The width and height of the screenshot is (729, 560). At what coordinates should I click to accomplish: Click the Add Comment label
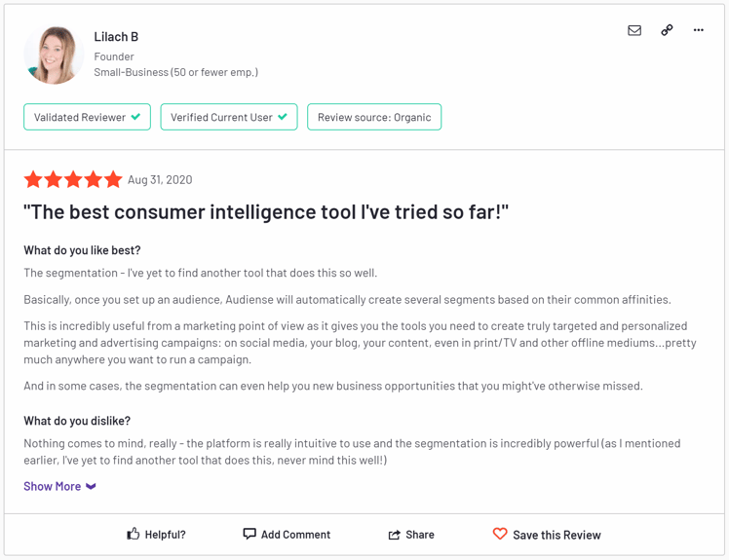[x=295, y=535]
